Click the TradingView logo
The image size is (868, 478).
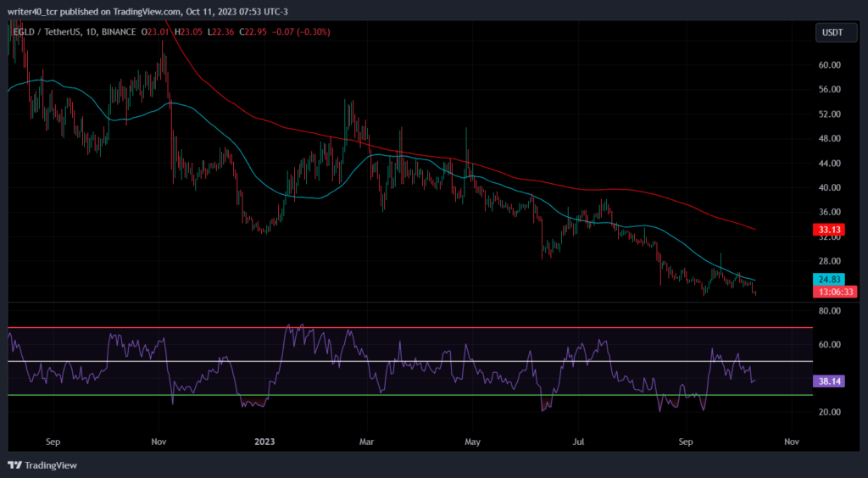(x=42, y=465)
